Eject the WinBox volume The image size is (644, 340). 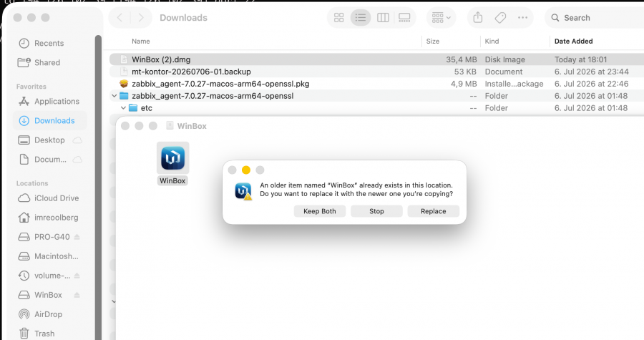coord(77,295)
